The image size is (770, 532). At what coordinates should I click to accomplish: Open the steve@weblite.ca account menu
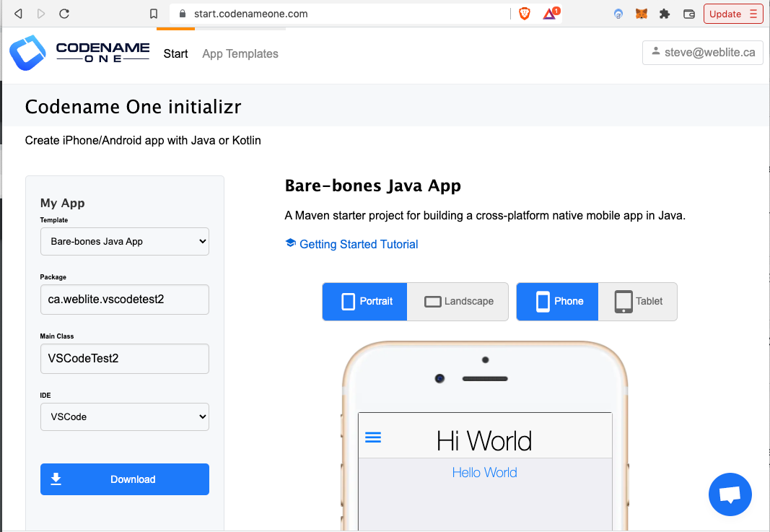pyautogui.click(x=702, y=53)
